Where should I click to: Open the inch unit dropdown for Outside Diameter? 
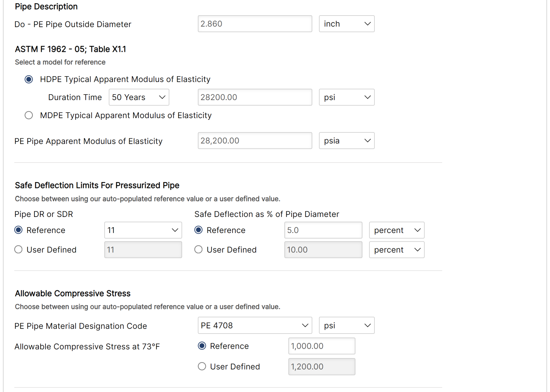click(x=346, y=24)
